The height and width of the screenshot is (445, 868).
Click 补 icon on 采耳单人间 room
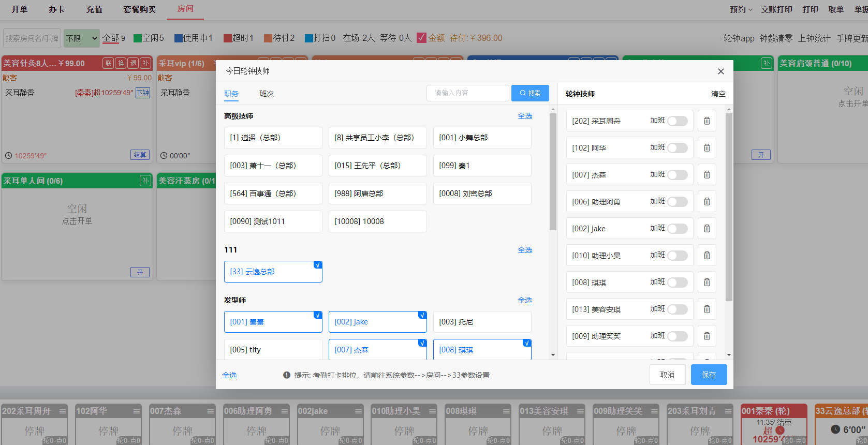click(145, 181)
